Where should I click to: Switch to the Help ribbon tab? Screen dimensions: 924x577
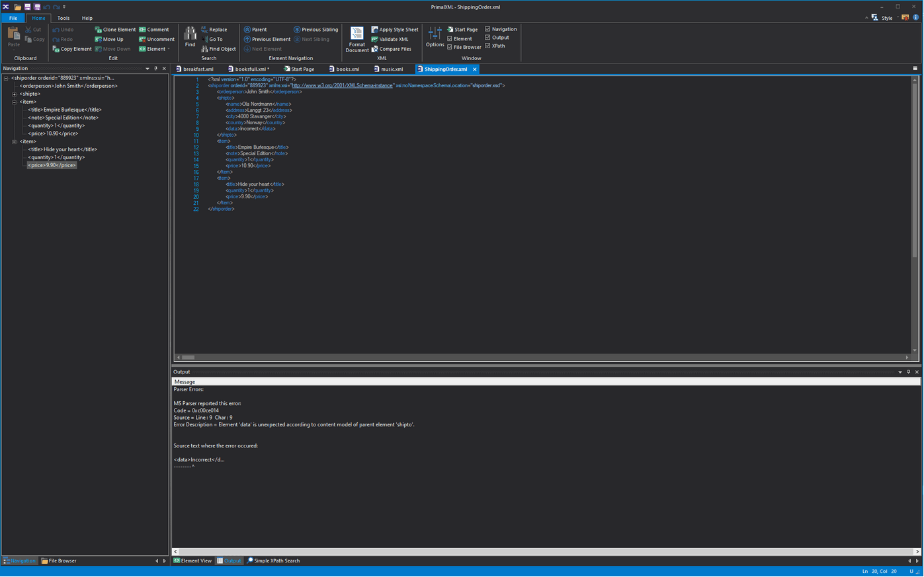point(87,18)
